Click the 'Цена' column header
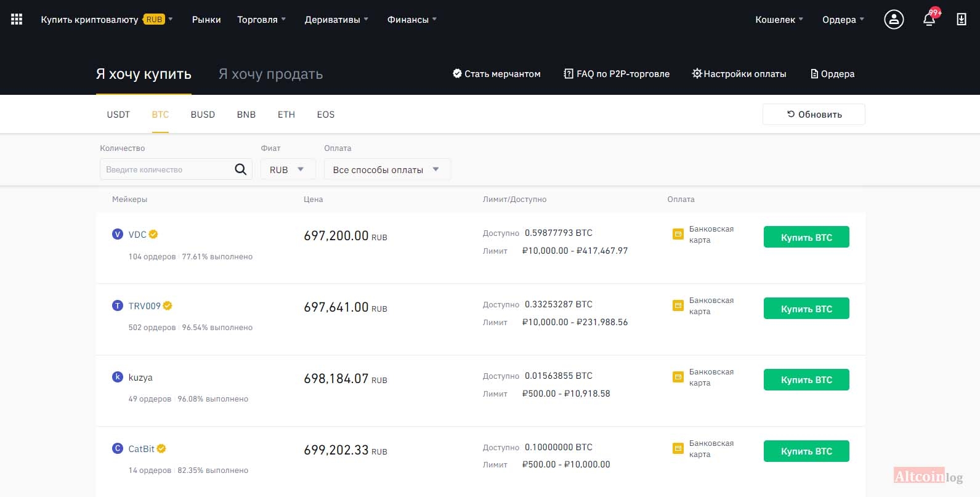The height and width of the screenshot is (497, 980). point(314,200)
